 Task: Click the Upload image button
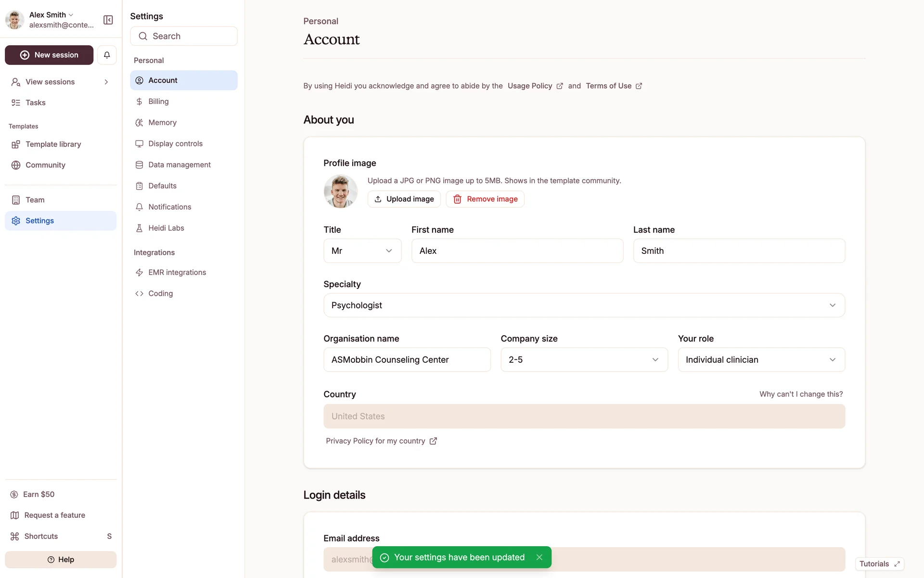coord(404,199)
